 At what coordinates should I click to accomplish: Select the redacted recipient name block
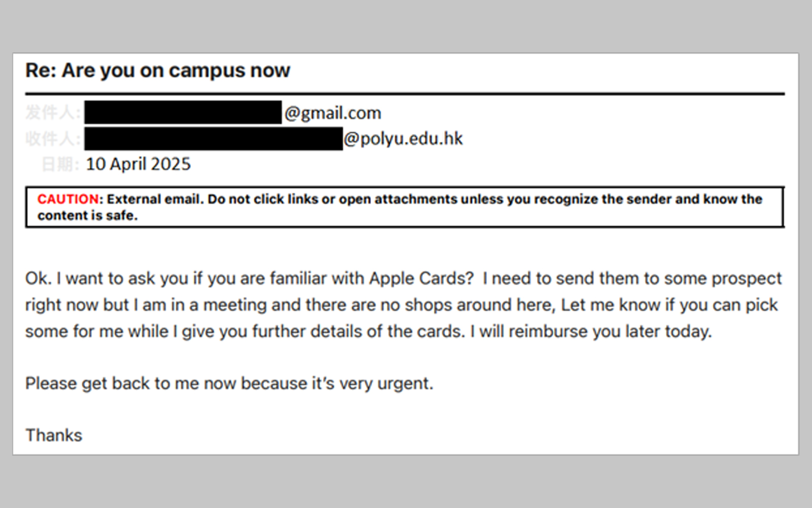pyautogui.click(x=213, y=139)
